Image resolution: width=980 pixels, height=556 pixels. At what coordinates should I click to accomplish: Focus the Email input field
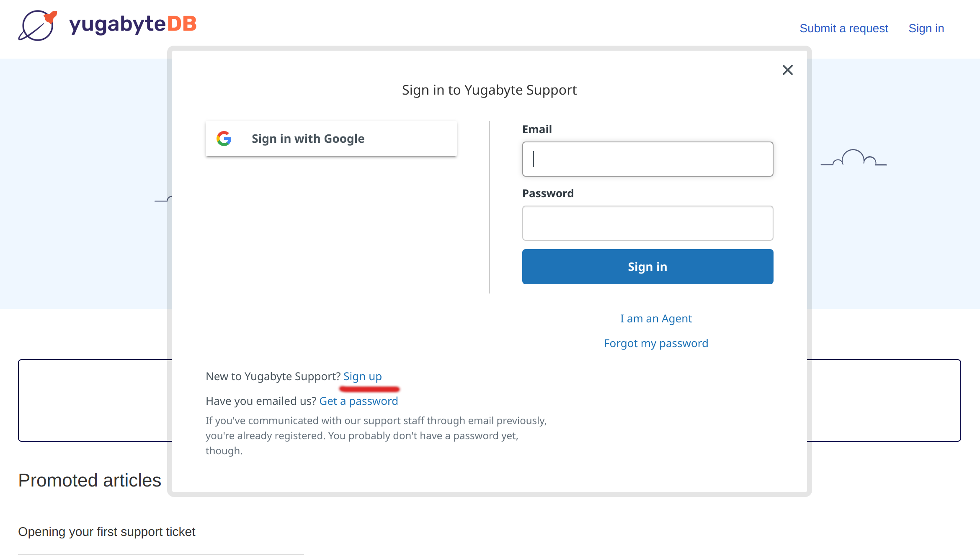(x=647, y=159)
